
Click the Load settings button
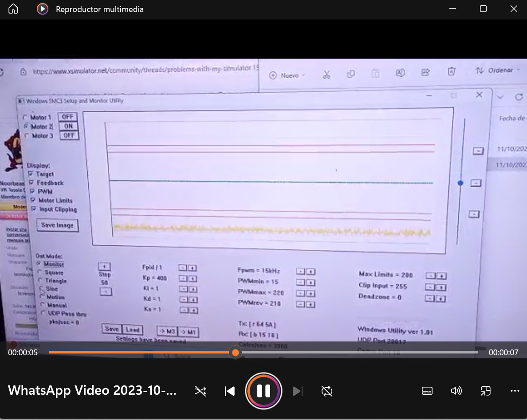[133, 330]
